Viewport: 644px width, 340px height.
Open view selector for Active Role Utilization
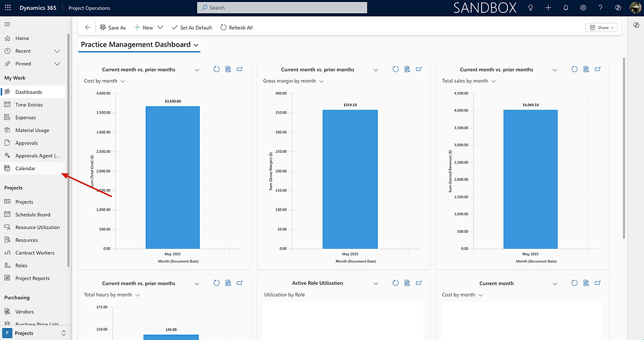(x=376, y=284)
